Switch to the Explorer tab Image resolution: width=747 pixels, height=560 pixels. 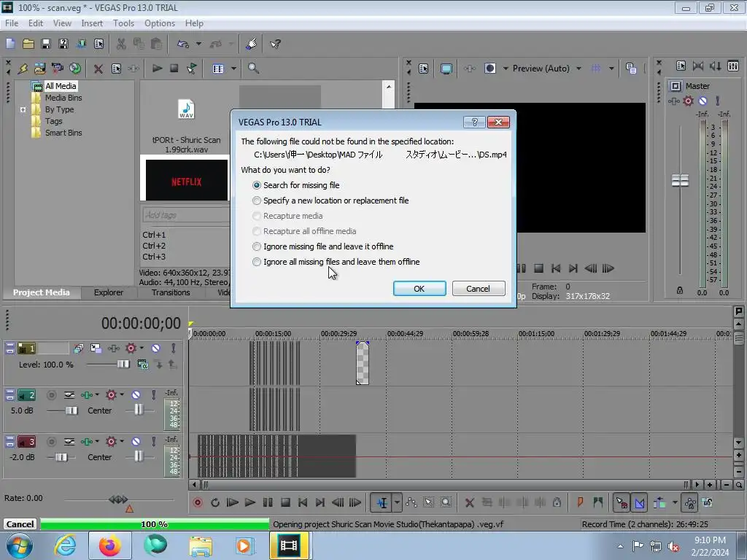tap(108, 292)
